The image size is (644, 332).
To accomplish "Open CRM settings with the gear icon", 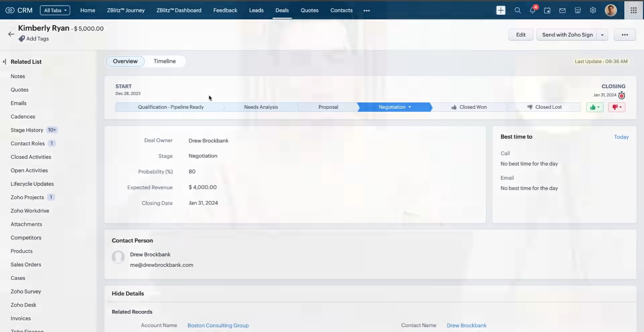I will (592, 9).
